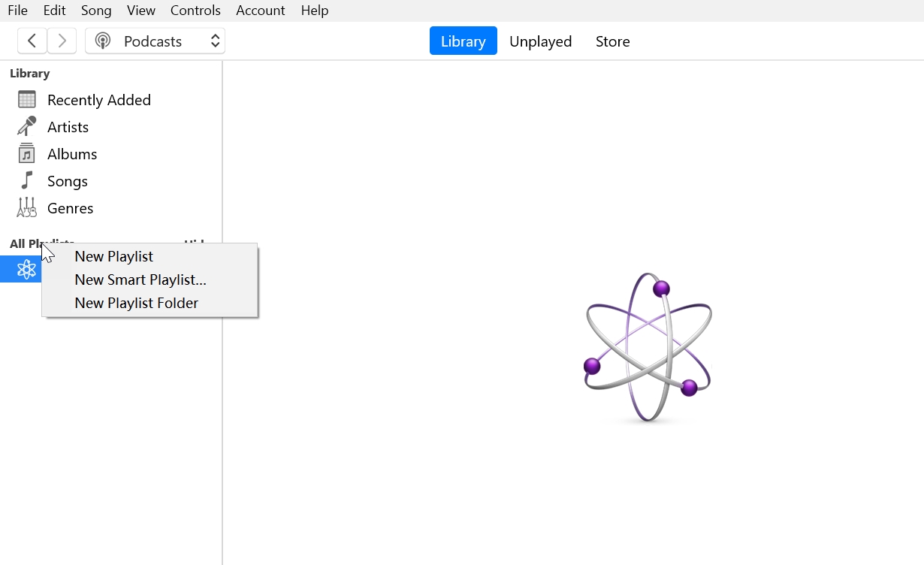Click the Songs note icon
The height and width of the screenshot is (565, 924).
(27, 180)
